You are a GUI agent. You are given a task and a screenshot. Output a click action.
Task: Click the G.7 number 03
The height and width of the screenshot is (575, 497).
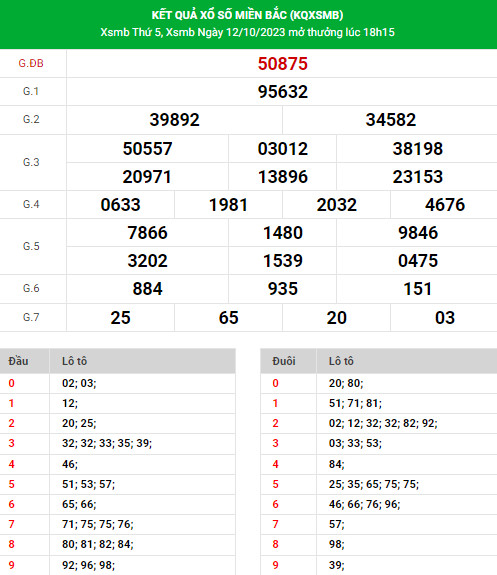pyautogui.click(x=445, y=318)
